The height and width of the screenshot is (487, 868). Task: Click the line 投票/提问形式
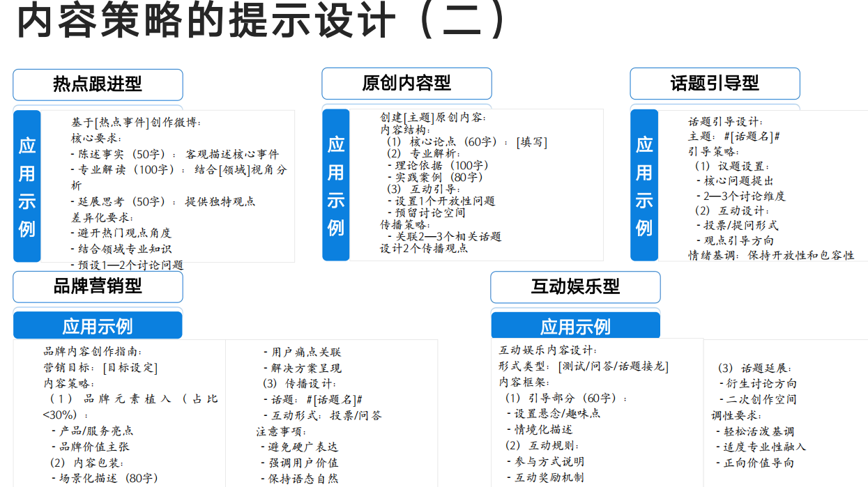tap(737, 226)
